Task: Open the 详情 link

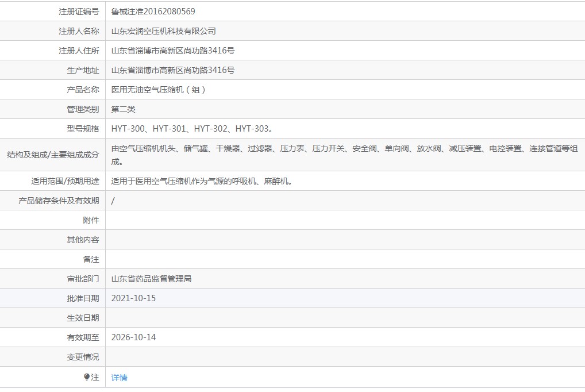Action: click(120, 378)
